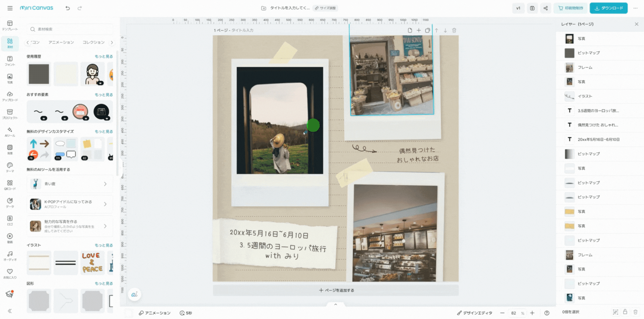
Task: Switch to the アニメーション category tab
Action: pyautogui.click(x=61, y=42)
